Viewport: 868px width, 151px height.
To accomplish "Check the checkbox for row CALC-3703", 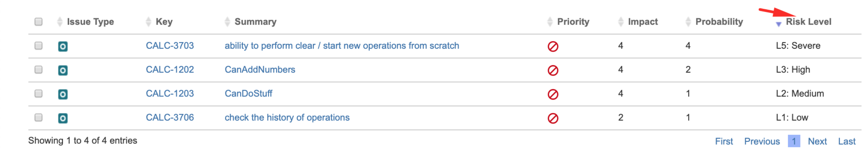I will click(38, 46).
